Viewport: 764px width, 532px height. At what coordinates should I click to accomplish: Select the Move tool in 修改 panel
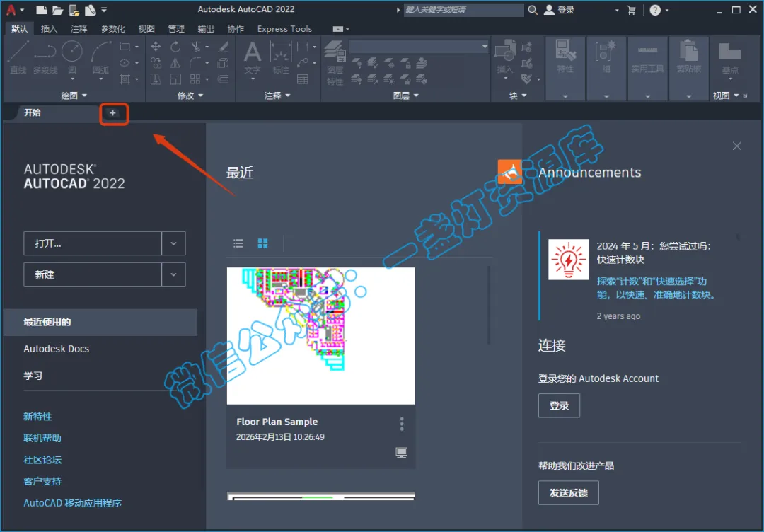(156, 47)
